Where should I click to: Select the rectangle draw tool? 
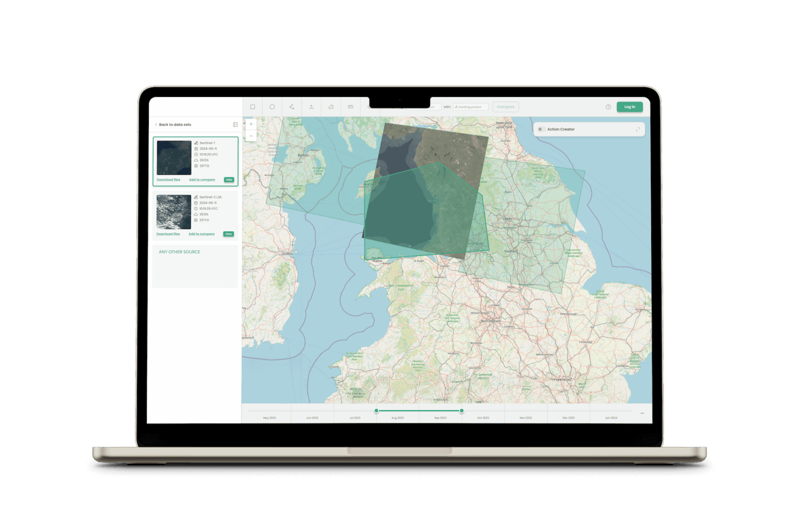click(253, 107)
